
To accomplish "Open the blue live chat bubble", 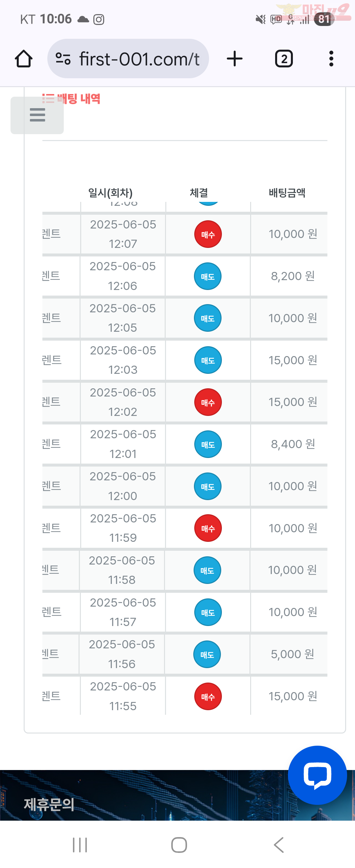I will tap(317, 775).
